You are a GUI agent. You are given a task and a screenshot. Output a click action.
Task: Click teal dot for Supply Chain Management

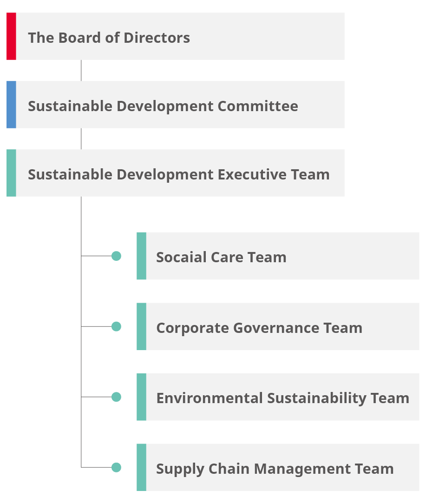[x=116, y=467]
